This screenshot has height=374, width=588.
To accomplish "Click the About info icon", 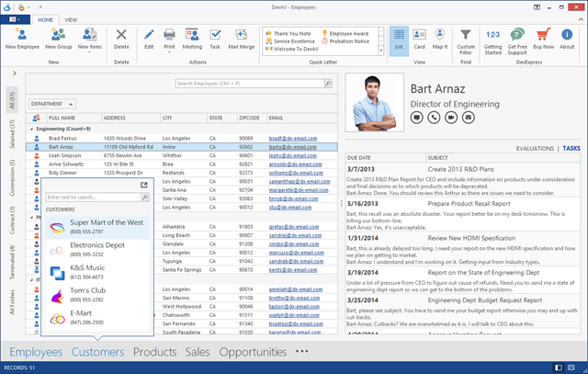I will (x=567, y=35).
